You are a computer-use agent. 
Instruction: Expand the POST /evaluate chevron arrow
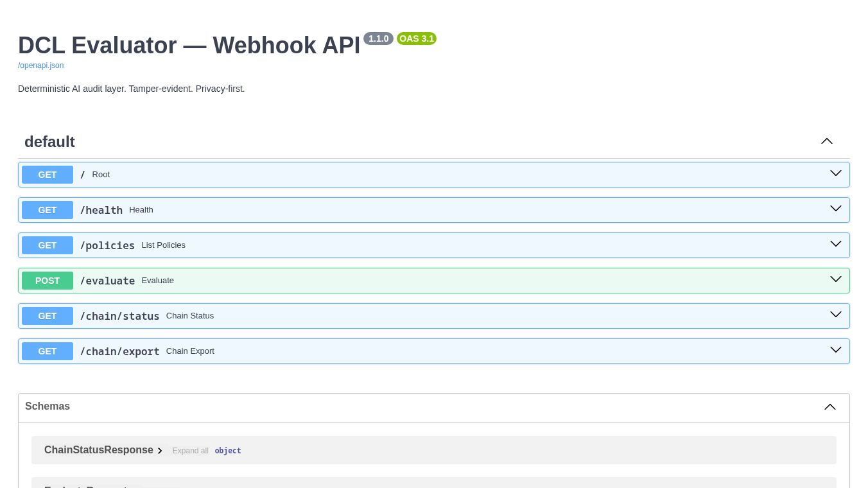pos(835,280)
